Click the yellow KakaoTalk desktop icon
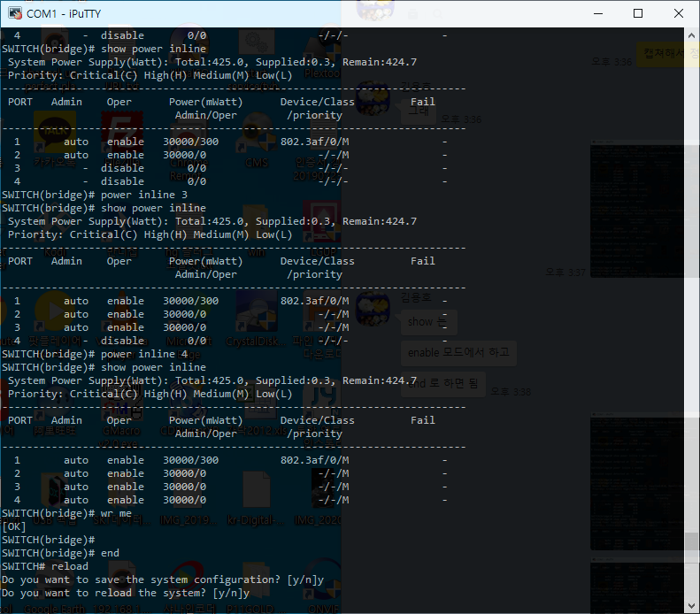The width and height of the screenshot is (700, 614). 55,133
